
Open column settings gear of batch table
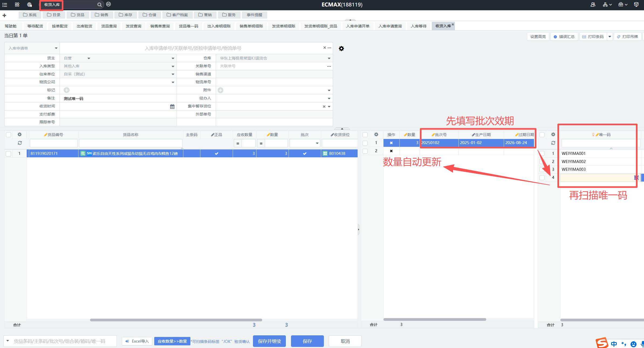376,134
